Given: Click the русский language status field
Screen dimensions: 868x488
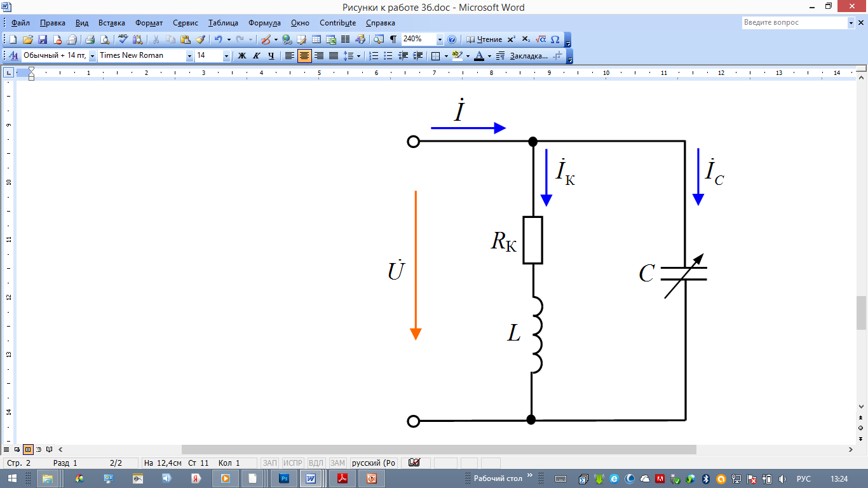Looking at the screenshot, I should tap(374, 463).
